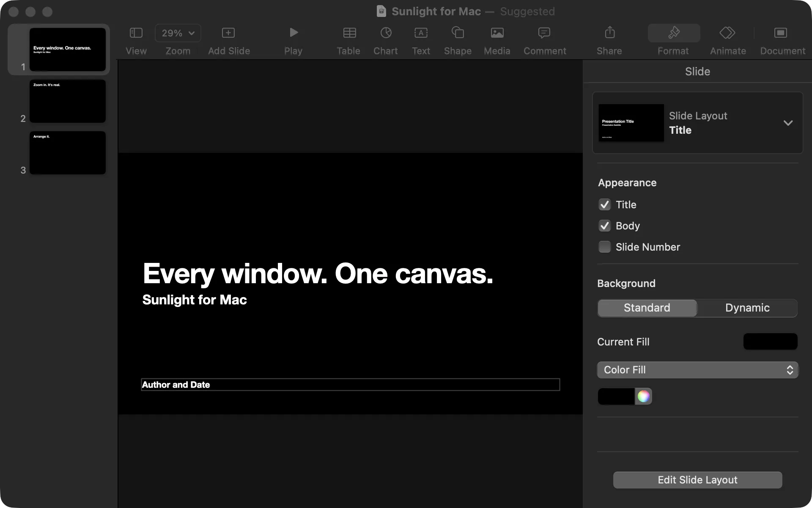Open the fill color swatch dropdown
Image resolution: width=812 pixels, height=508 pixels.
pos(616,396)
